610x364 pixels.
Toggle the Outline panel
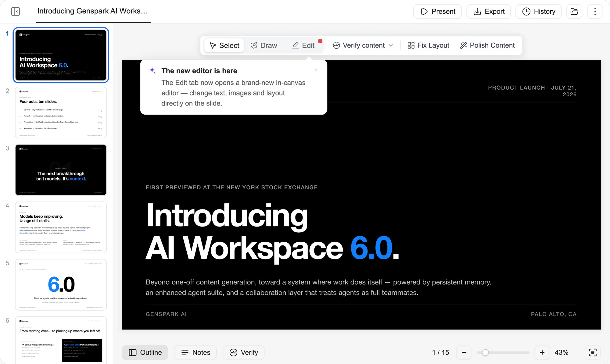tap(145, 352)
